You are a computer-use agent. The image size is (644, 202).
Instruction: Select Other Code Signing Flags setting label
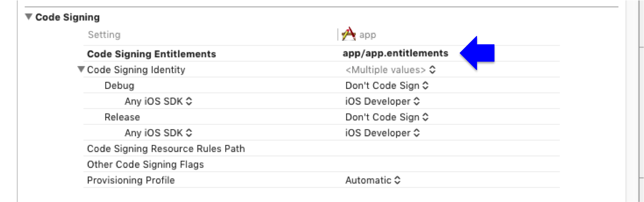coord(145,165)
